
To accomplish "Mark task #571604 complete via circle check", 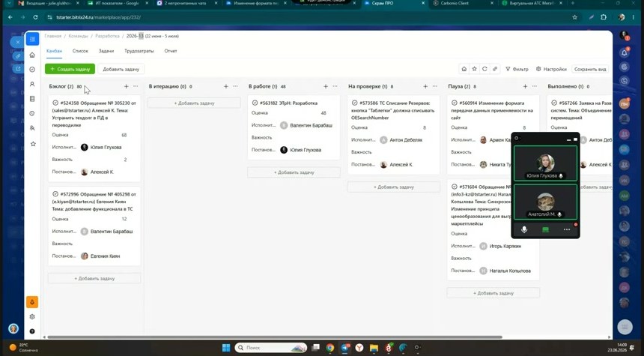I will [455, 187].
